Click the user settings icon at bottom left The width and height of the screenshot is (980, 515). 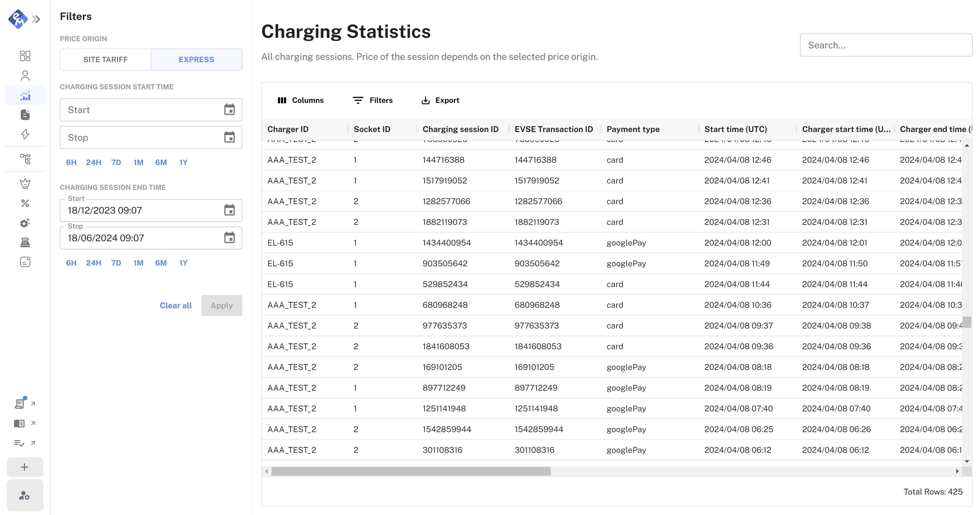coord(25,495)
